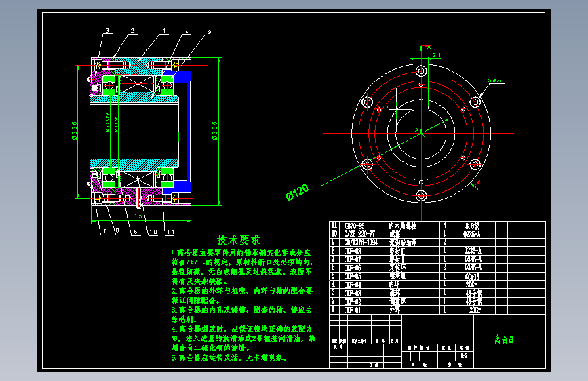Viewport: 588px width, 381px height.
Task: Click the part name 内六角螺栓 in row 11
Action: 403,226
